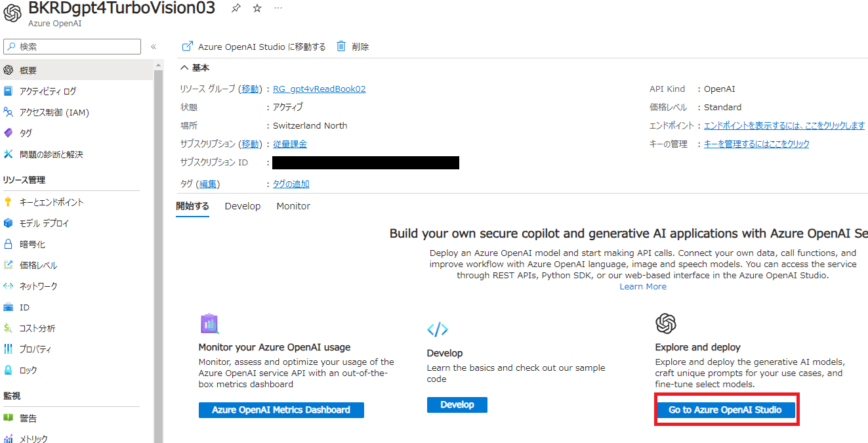Add the resource to favorites via star icon
Image resolution: width=868 pixels, height=443 pixels.
pyautogui.click(x=257, y=8)
